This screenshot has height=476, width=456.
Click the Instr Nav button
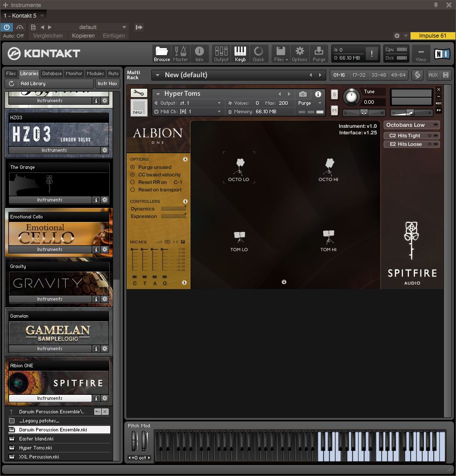pos(107,84)
